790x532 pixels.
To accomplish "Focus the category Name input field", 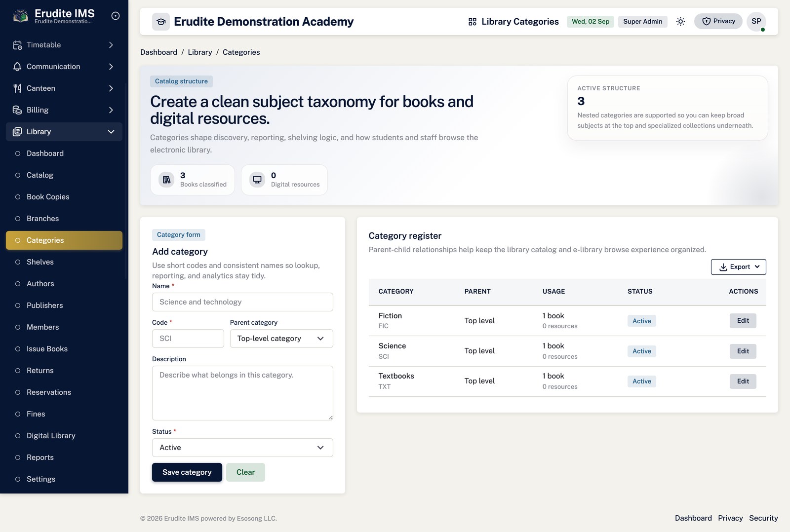I will (242, 302).
